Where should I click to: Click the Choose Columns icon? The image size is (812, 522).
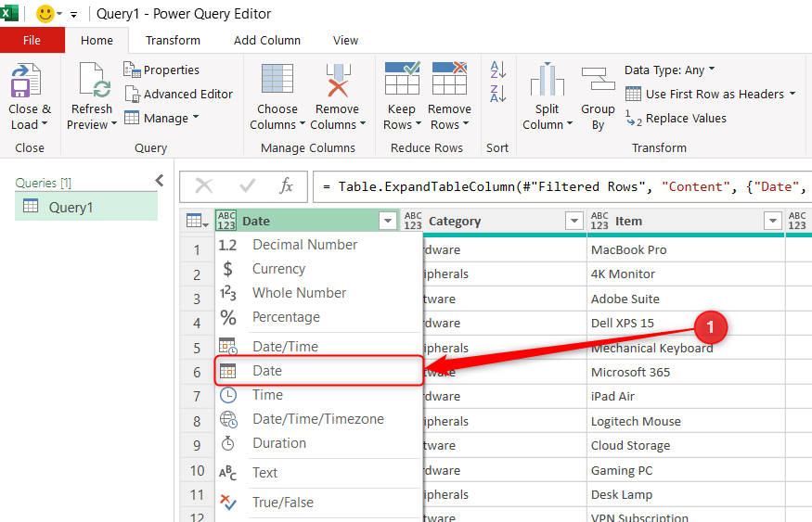point(277,79)
